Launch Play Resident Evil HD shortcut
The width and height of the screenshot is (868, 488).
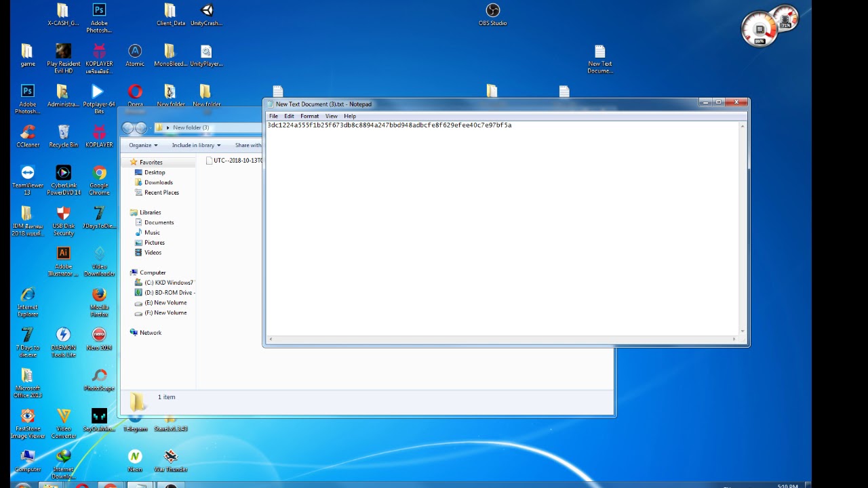(63, 59)
